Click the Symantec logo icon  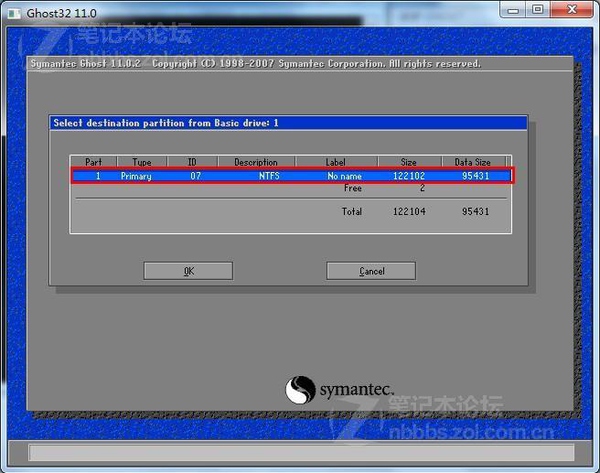(302, 388)
